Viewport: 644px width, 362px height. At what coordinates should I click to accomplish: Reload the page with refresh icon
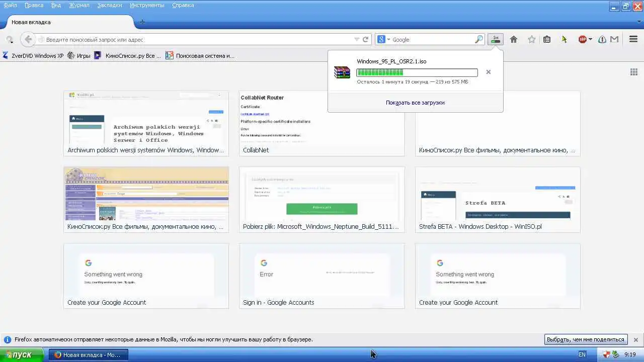coord(366,39)
